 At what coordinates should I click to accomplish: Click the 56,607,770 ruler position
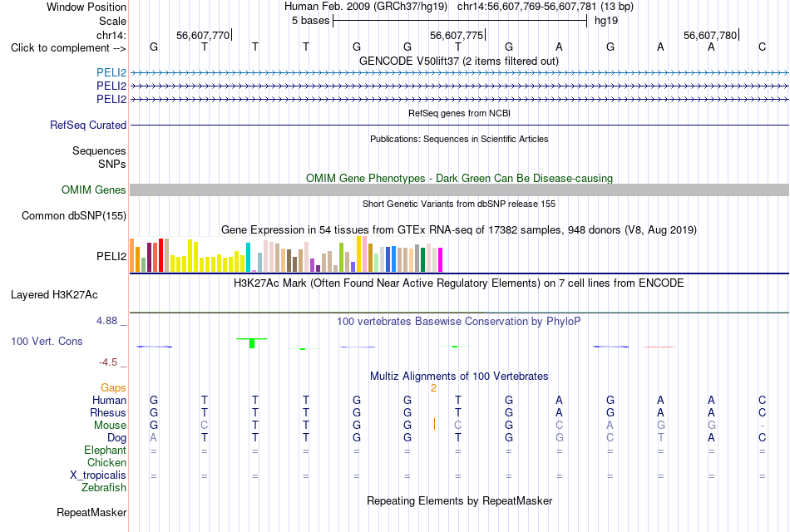203,35
